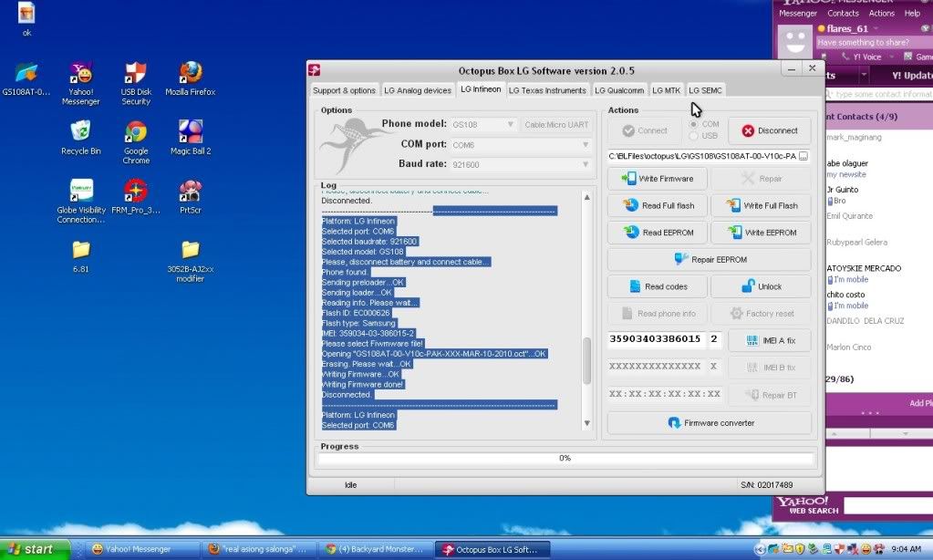Screen dimensions: 933x560
Task: Switch to LG Infineon tab
Action: (481, 89)
